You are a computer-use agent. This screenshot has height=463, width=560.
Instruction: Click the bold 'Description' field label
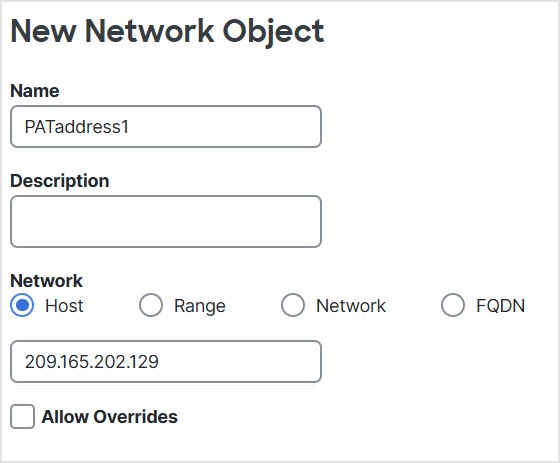tap(60, 181)
